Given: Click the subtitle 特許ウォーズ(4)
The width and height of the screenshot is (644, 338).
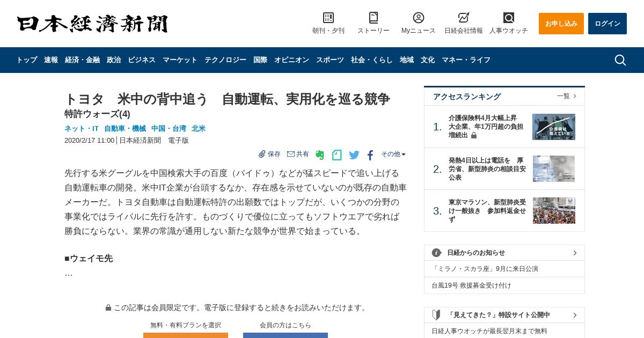Looking at the screenshot, I should click(x=97, y=114).
